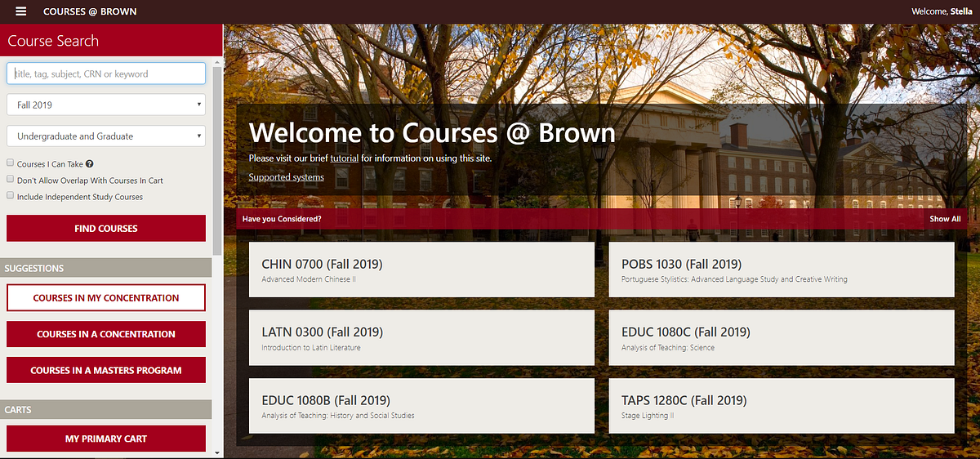This screenshot has height=459, width=980.
Task: Click the FIND COURSES button
Action: coord(106,229)
